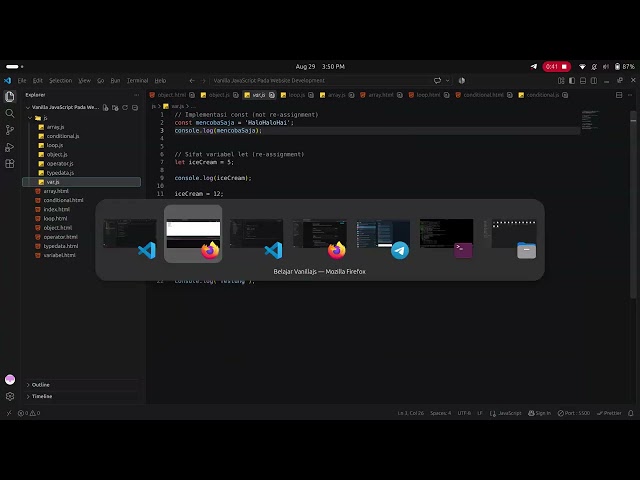Go back using the navigation arrow

click(x=192, y=80)
